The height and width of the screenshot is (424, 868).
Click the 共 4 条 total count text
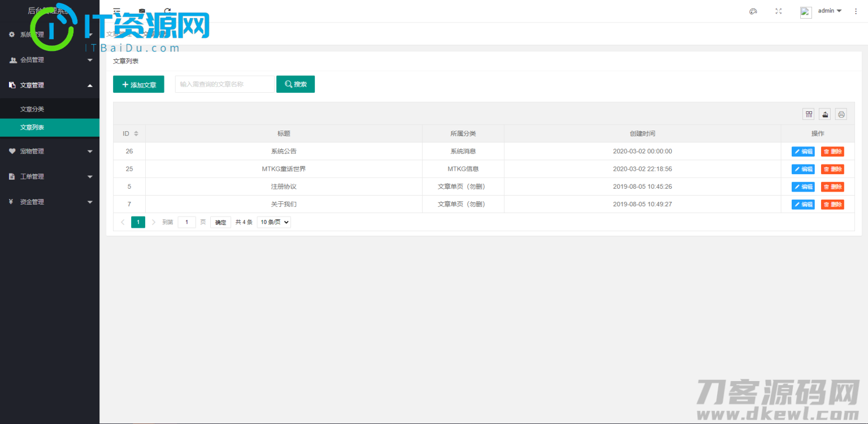[244, 222]
